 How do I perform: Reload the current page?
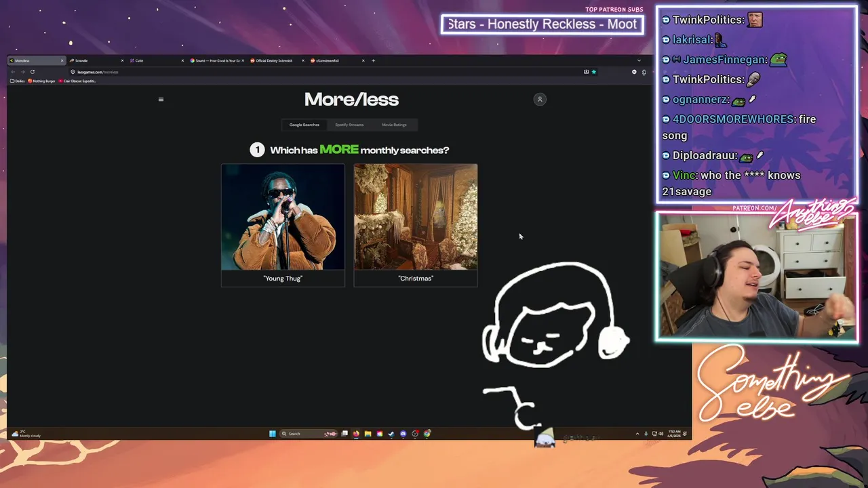click(33, 72)
